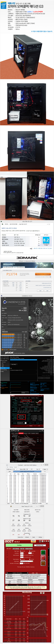
Task: Click the Load button in 3DMark 11
Action: point(40,291)
